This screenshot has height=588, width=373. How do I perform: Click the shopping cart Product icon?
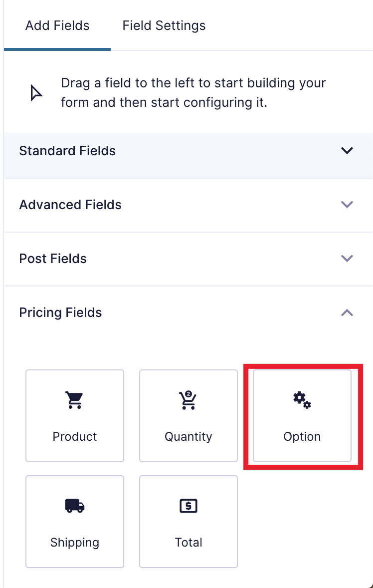(75, 400)
